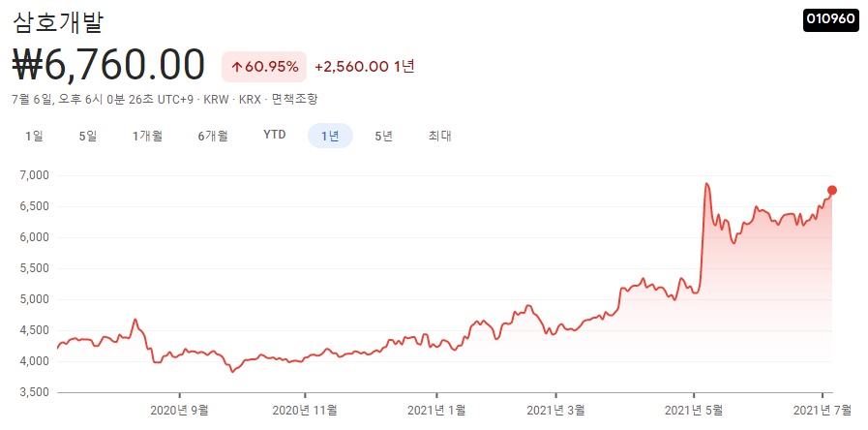Click the 4,500 y-axis label
868x430 pixels.
[34, 331]
